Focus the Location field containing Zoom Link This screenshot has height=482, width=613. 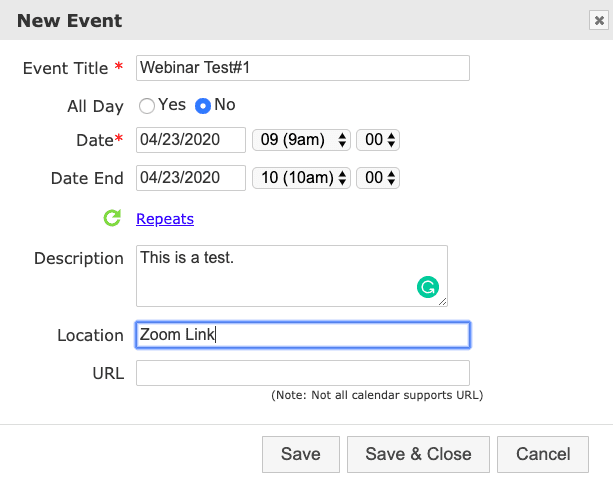[x=302, y=335]
